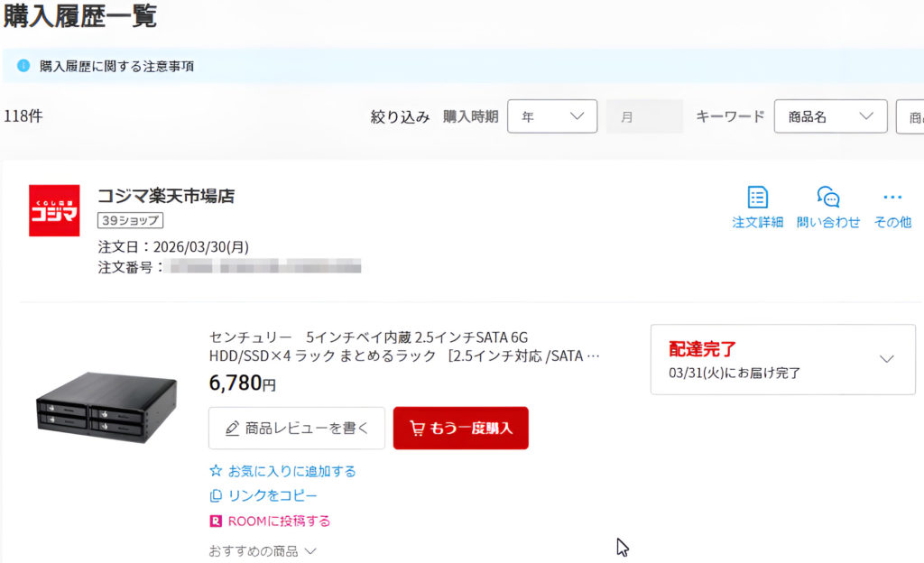
Task: Open the その他 three-dot menu
Action: click(892, 198)
